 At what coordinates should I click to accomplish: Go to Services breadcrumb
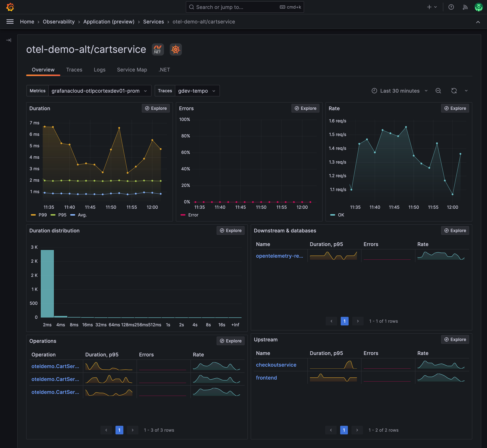pyautogui.click(x=154, y=22)
